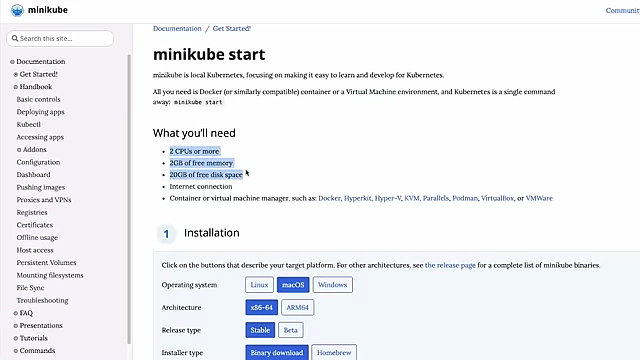Expand the Handbook section bullet
The height and width of the screenshot is (360, 640).
(16, 87)
